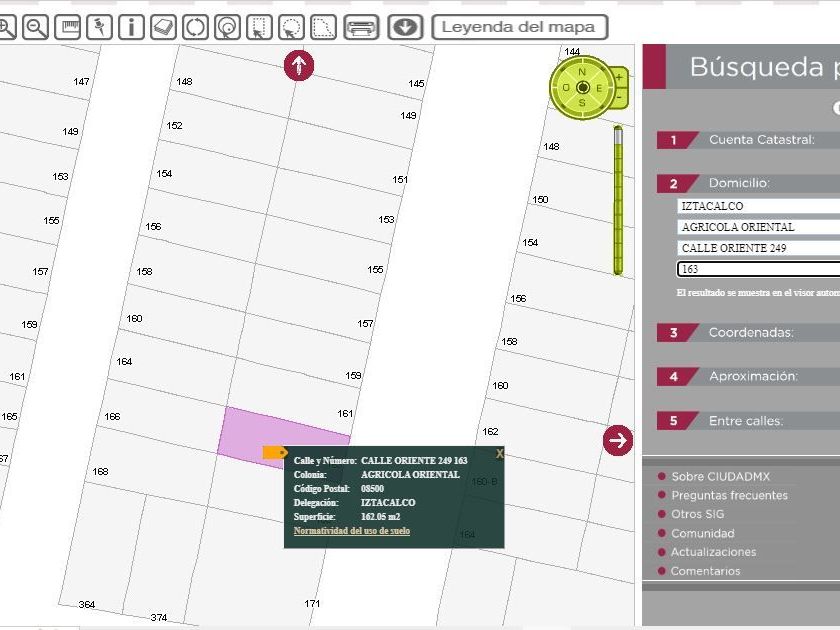This screenshot has height=630, width=840.
Task: Open Leyenda del mapa
Action: pos(519,27)
